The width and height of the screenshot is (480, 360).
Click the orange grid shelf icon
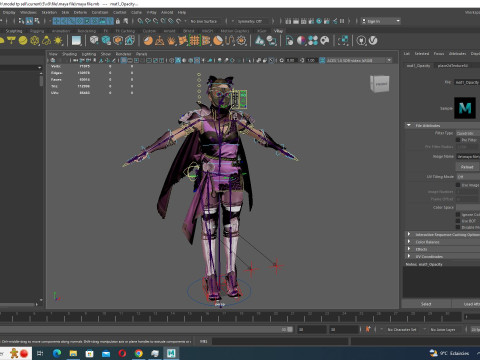[194, 41]
